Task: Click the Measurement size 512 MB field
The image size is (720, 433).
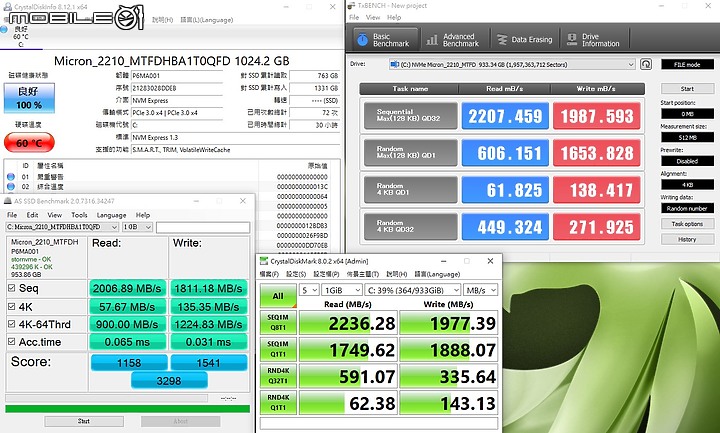Action: point(687,137)
